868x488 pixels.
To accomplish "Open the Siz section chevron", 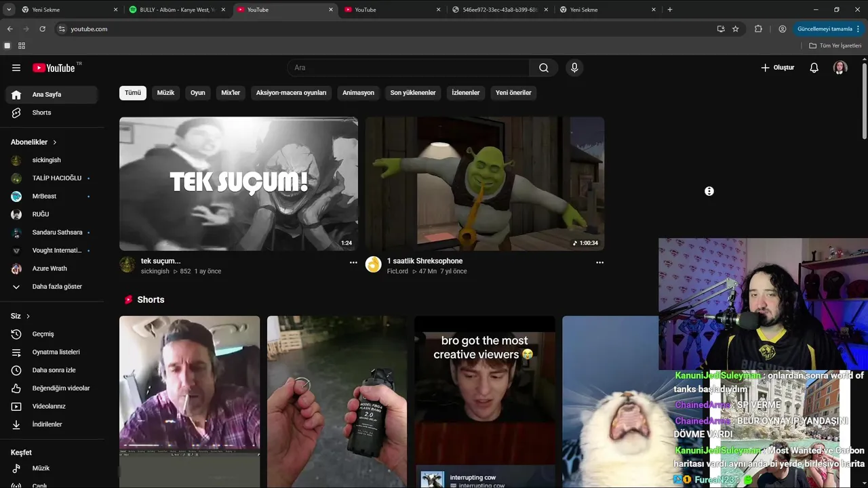I will [x=28, y=317].
